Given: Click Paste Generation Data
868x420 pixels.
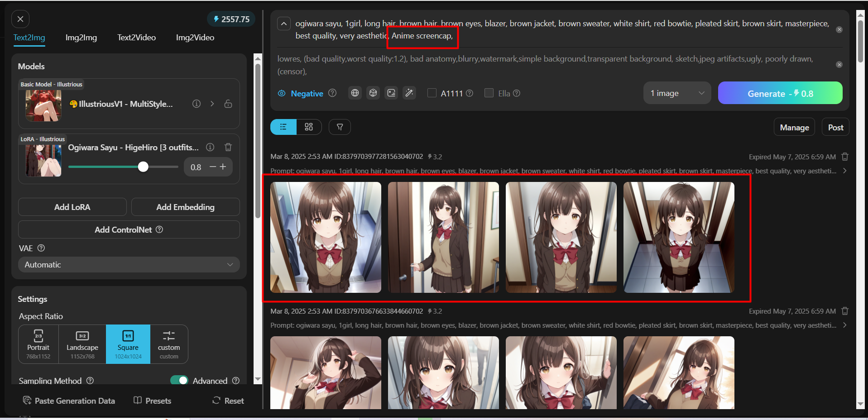Looking at the screenshot, I should [x=69, y=401].
